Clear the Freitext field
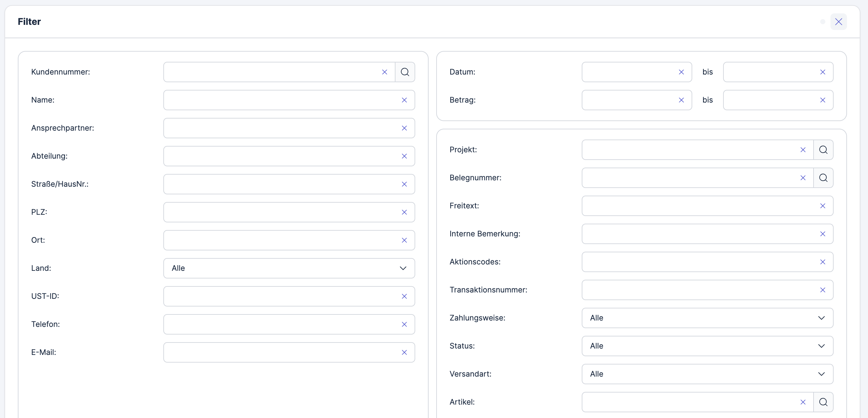 click(x=822, y=205)
